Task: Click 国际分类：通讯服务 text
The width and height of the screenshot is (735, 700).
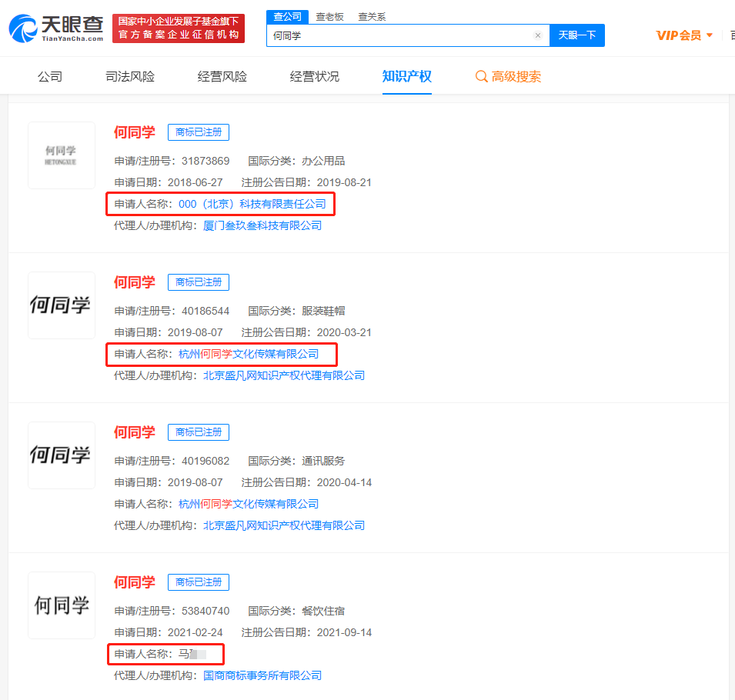Action: click(x=296, y=461)
